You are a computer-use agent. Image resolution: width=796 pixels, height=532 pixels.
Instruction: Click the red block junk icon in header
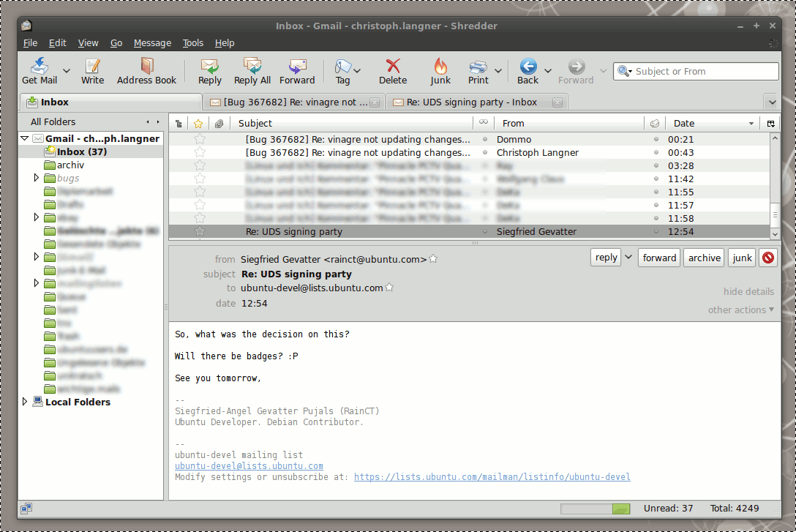[x=768, y=258]
